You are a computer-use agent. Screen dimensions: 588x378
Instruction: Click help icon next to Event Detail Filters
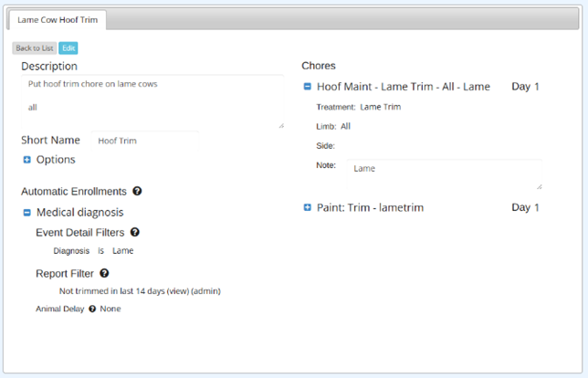(134, 232)
